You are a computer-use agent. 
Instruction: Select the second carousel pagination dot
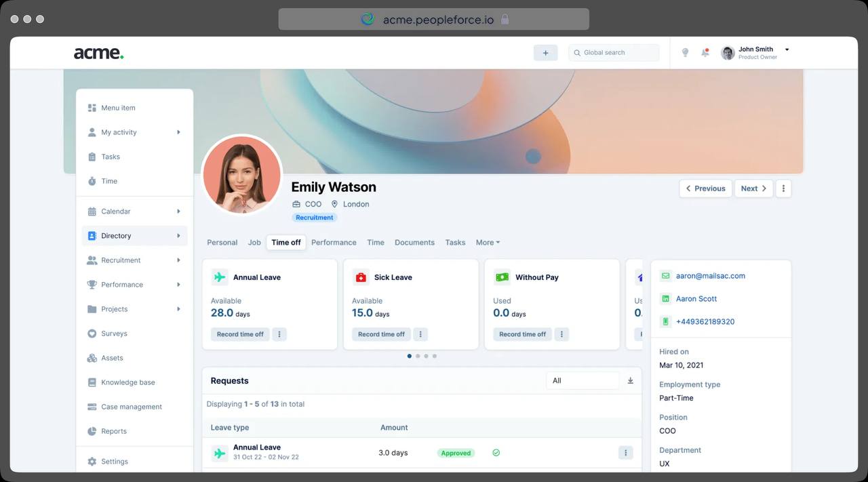pos(418,356)
